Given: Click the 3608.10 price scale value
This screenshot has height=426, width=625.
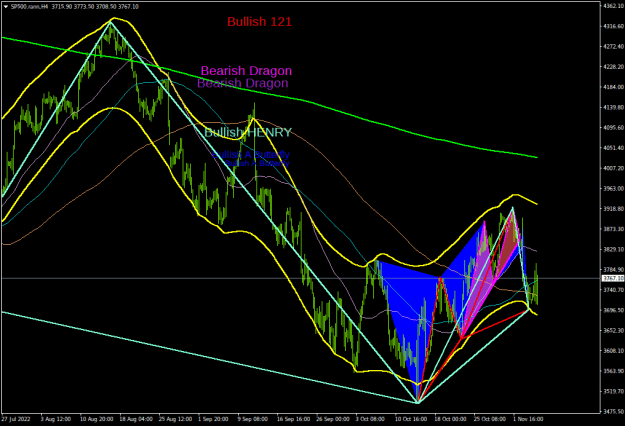Looking at the screenshot, I should [x=613, y=351].
